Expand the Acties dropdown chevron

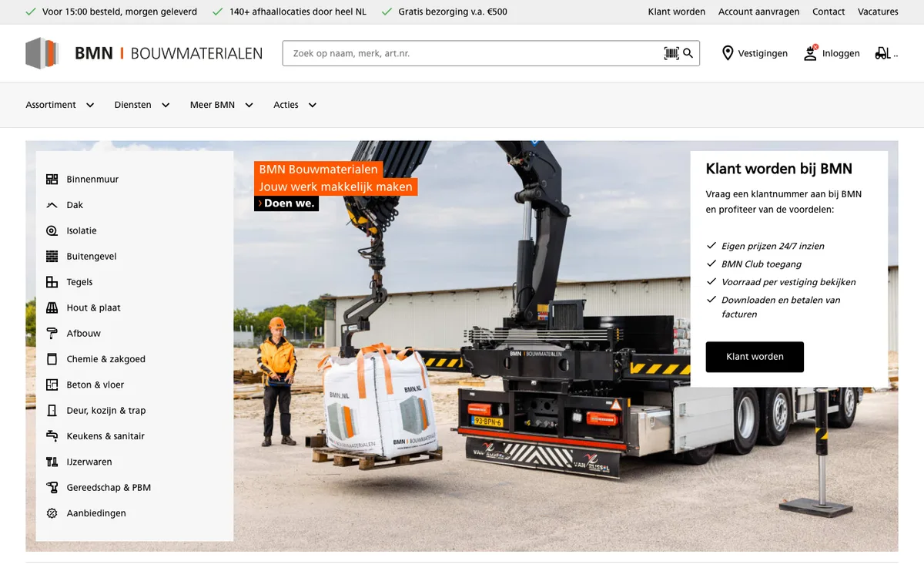pyautogui.click(x=312, y=106)
